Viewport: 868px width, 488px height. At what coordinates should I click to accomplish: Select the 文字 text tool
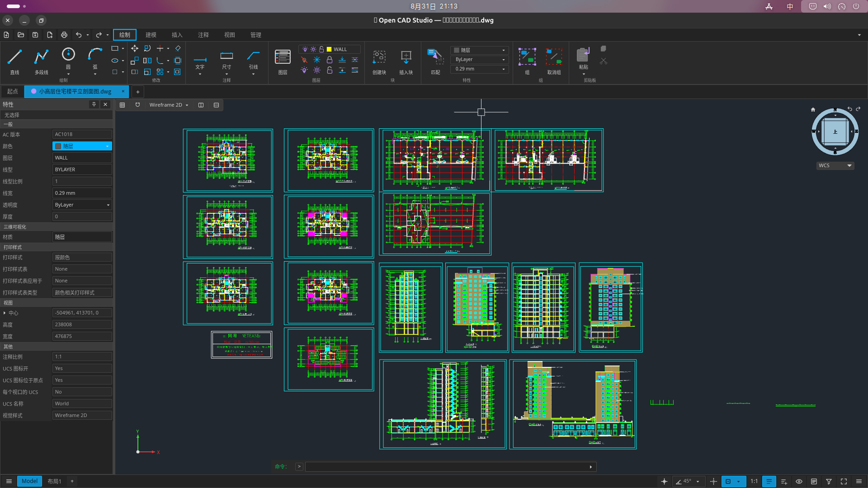200,61
